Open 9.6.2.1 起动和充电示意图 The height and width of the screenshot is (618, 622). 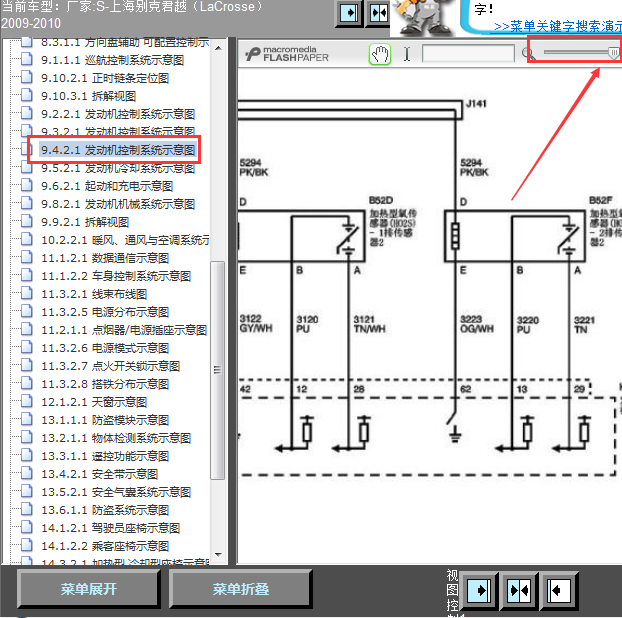107,186
